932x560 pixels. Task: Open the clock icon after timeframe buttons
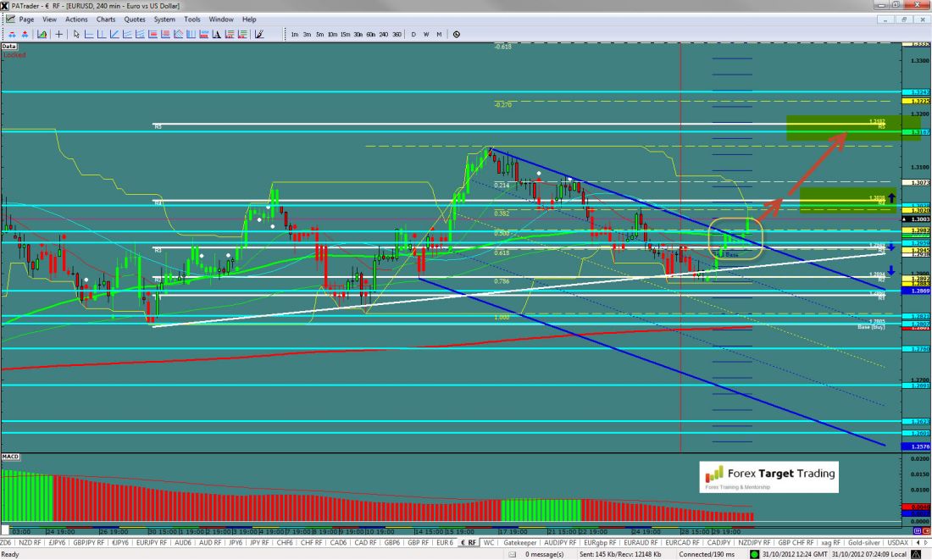(457, 35)
